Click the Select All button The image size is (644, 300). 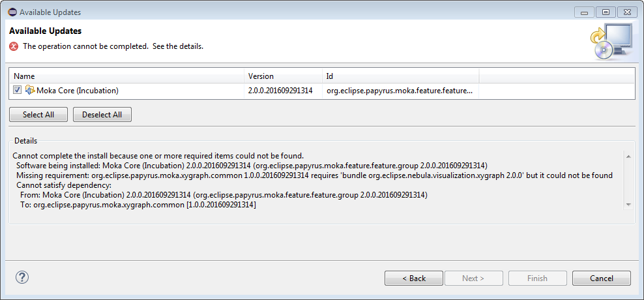[38, 115]
